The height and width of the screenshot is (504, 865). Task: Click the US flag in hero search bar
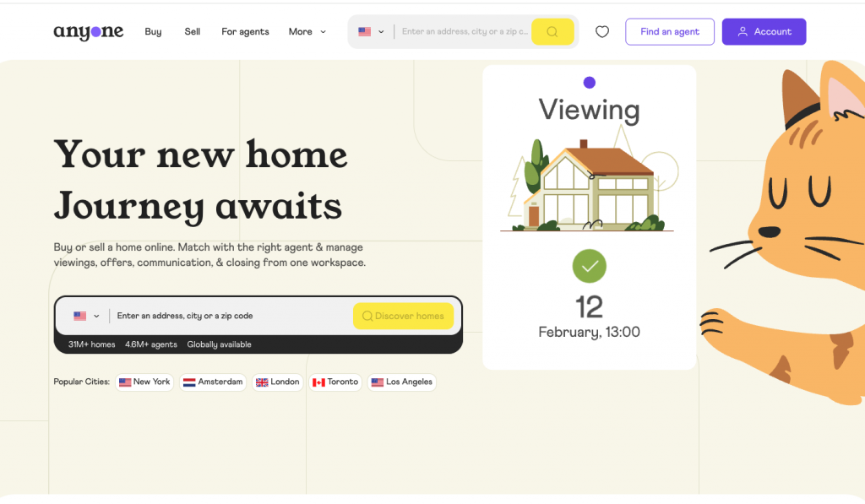[x=80, y=316]
